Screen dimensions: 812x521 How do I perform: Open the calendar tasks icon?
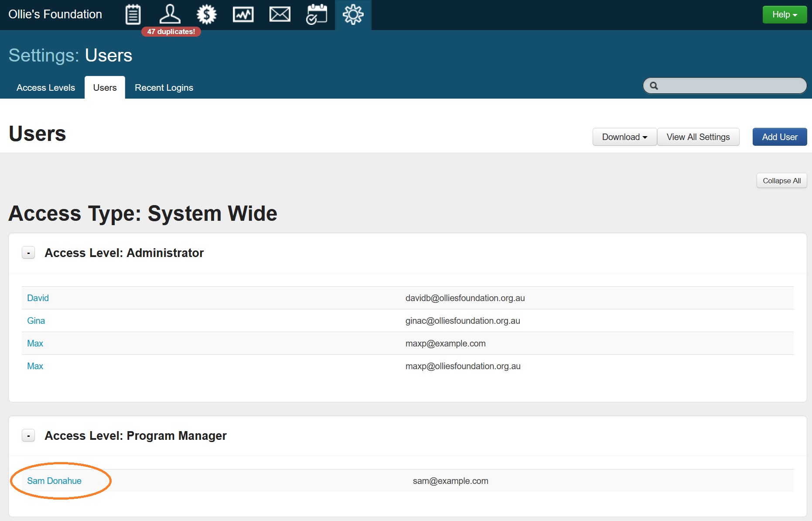(x=316, y=15)
